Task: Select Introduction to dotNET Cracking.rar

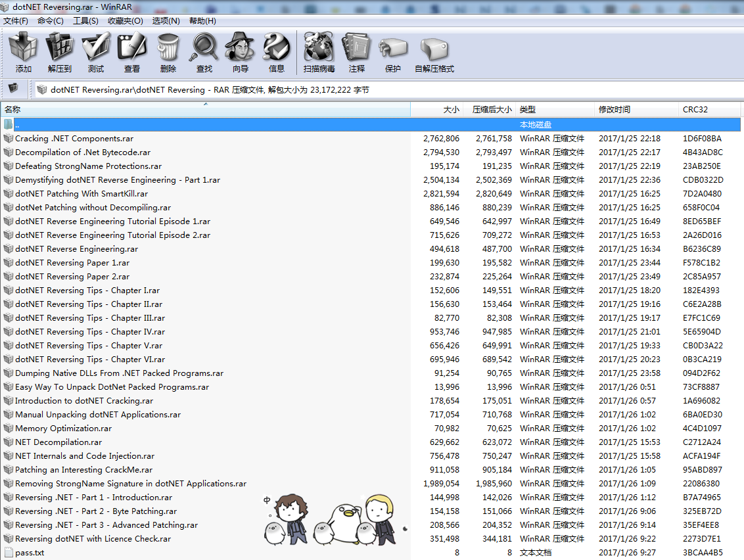Action: [x=84, y=400]
